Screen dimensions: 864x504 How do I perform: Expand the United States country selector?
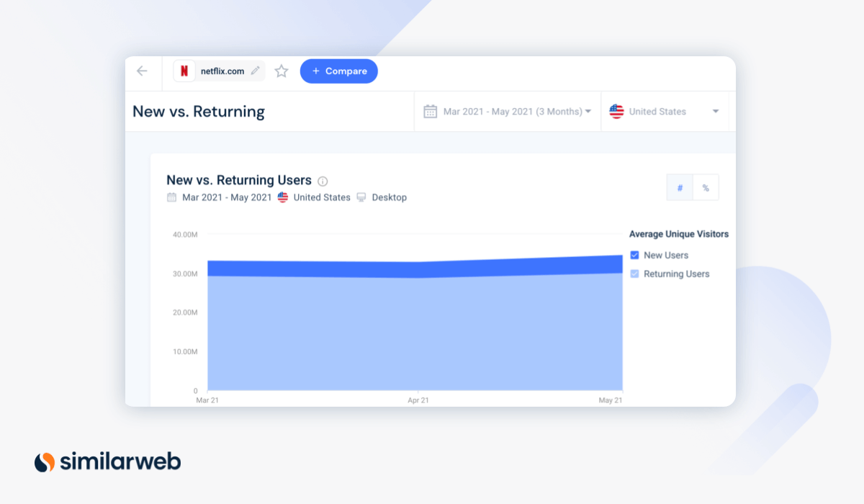[657, 111]
